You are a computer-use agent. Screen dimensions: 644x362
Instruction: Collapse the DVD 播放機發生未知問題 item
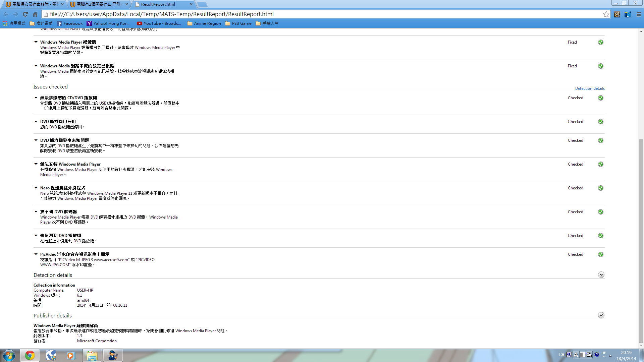(36, 140)
